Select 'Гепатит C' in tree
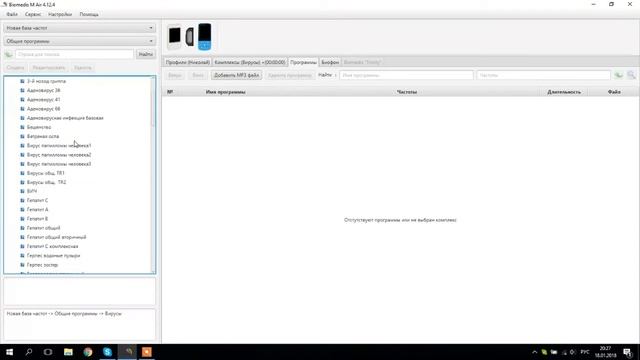The height and width of the screenshot is (360, 640). [x=37, y=200]
